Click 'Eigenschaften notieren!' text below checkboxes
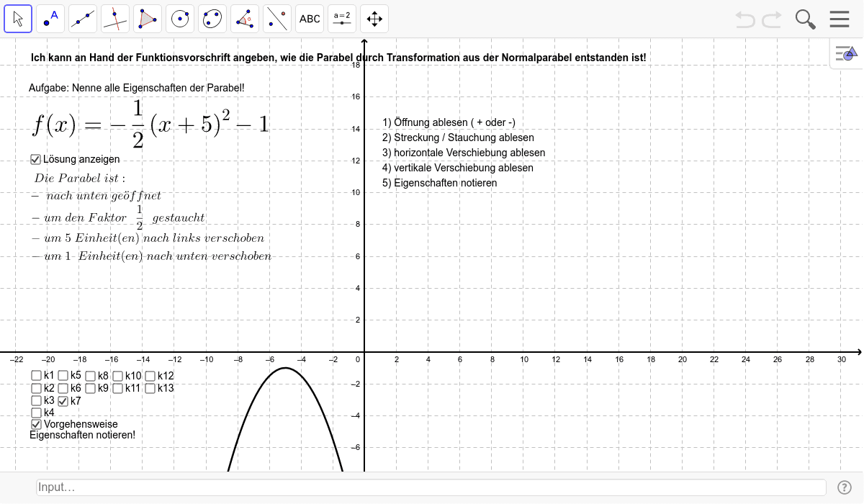The width and height of the screenshot is (864, 504). [x=82, y=435]
